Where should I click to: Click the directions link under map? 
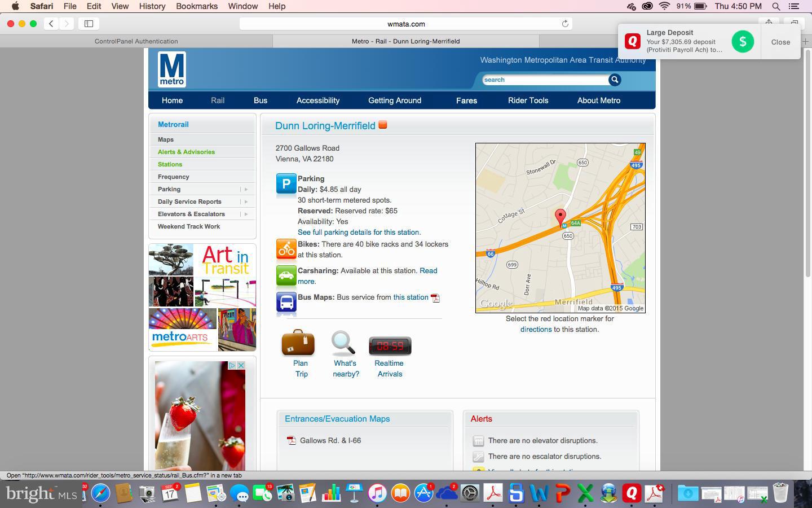536,329
